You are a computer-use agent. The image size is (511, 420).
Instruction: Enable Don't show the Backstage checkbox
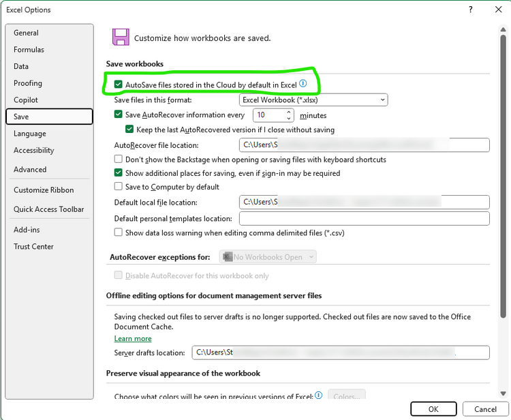point(118,159)
